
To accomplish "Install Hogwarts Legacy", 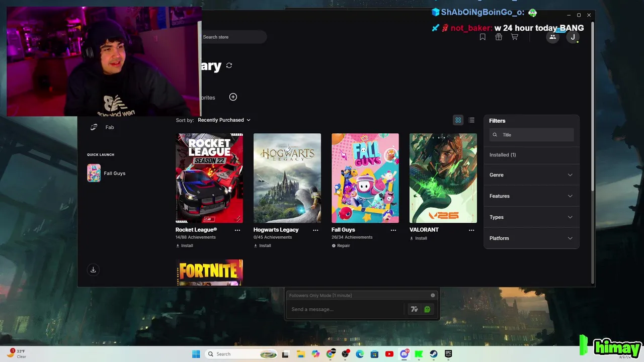I will [x=262, y=246].
